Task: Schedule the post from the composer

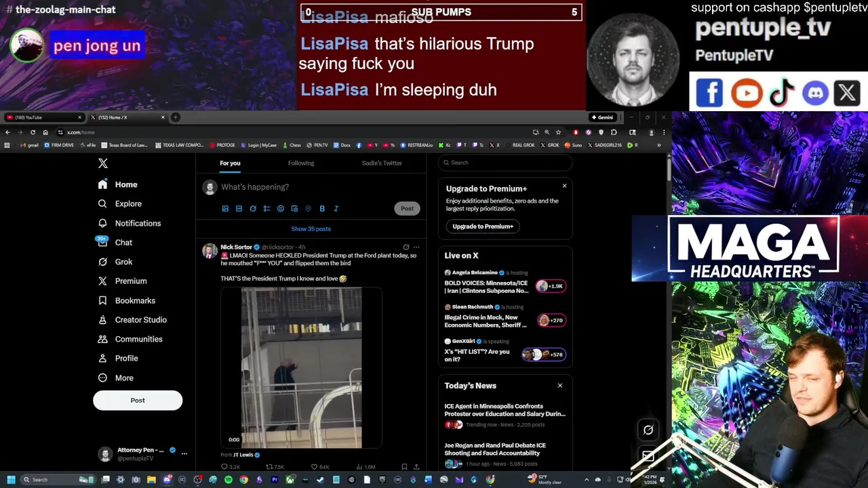Action: (294, 209)
